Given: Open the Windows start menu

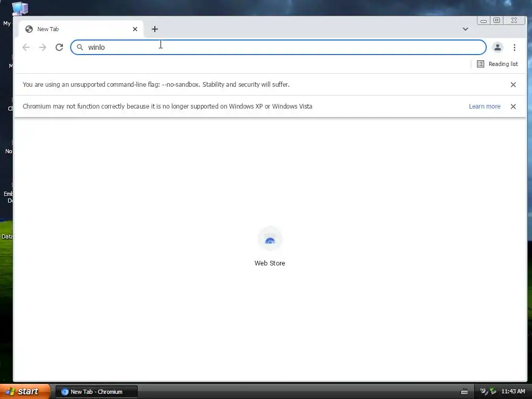Looking at the screenshot, I should 25,391.
